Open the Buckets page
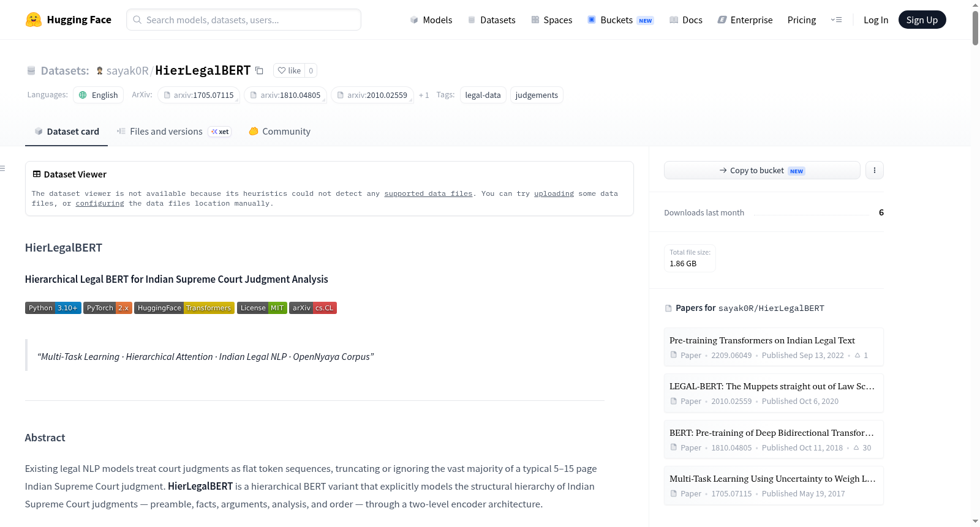This screenshot has width=980, height=527. coord(620,20)
